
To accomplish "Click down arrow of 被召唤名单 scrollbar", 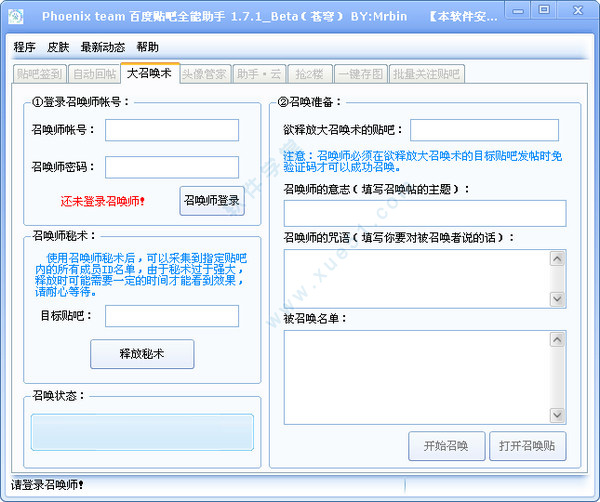I will 557,415.
